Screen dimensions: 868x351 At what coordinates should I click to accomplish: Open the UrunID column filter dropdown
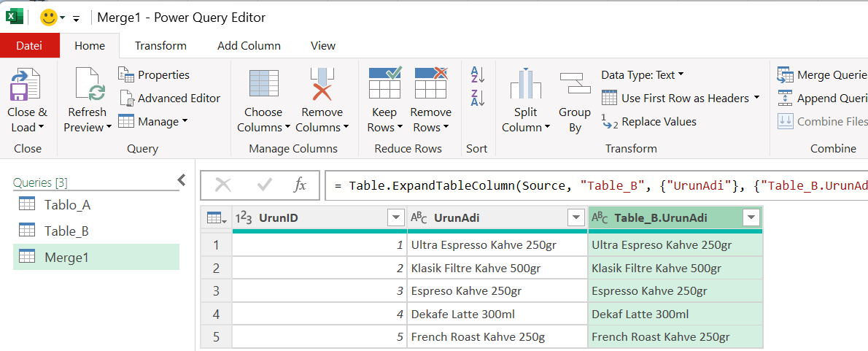(395, 217)
